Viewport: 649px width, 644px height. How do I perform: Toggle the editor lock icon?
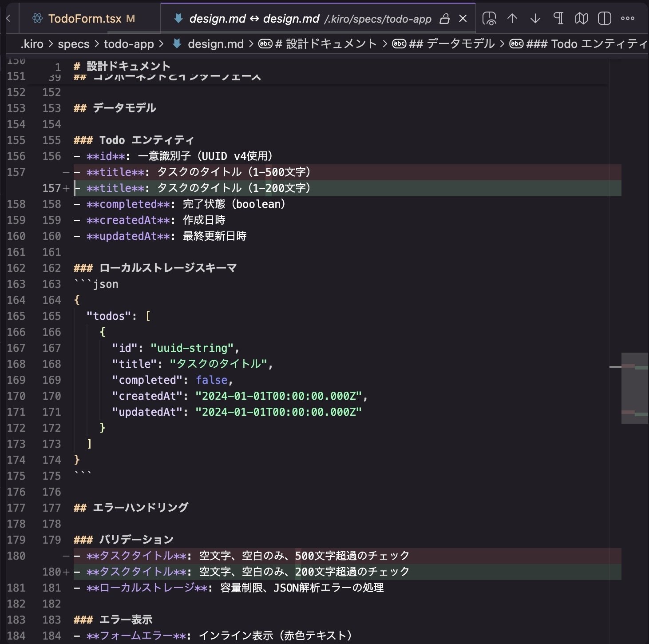click(444, 18)
